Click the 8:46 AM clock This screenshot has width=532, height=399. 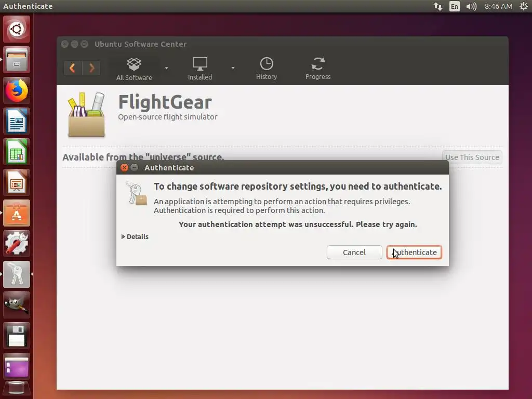(498, 6)
